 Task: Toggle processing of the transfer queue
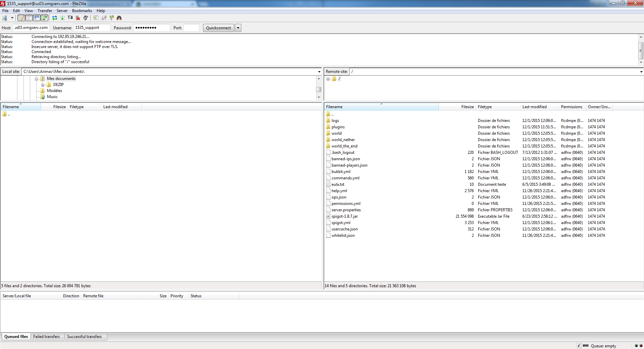coord(62,18)
